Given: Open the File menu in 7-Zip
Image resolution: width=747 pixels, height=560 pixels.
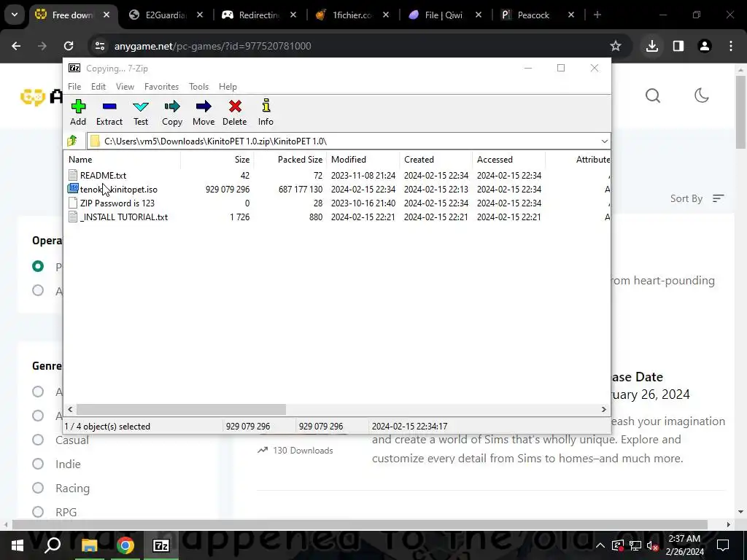Looking at the screenshot, I should tap(74, 86).
